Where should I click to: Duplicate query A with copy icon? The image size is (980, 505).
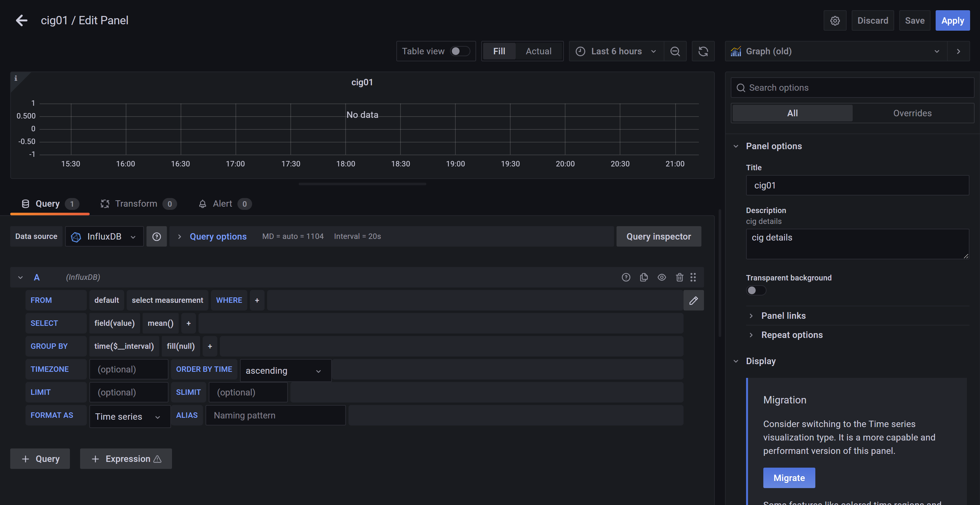click(644, 277)
